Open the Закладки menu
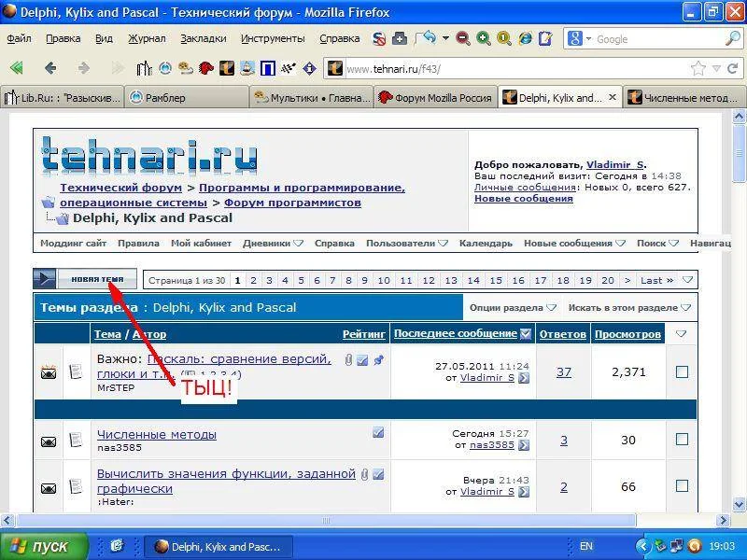 click(x=204, y=38)
